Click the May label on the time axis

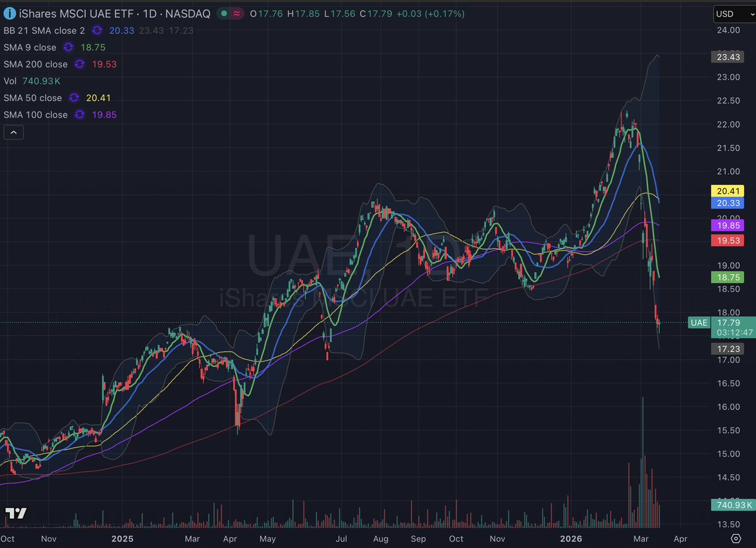(x=267, y=539)
